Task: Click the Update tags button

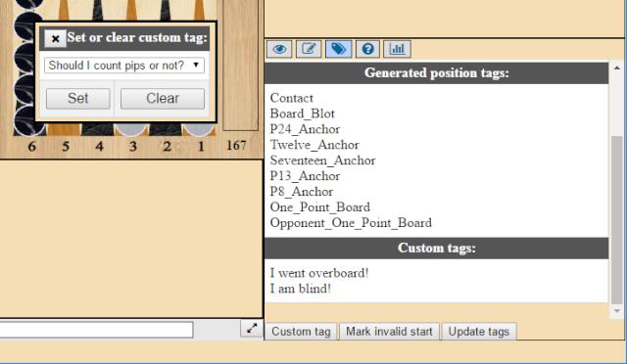Action: tap(479, 332)
